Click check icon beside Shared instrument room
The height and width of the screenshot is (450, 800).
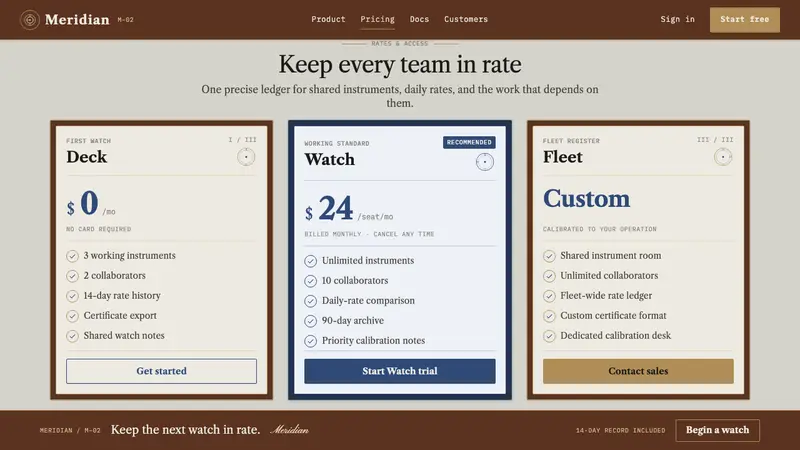pyautogui.click(x=549, y=256)
